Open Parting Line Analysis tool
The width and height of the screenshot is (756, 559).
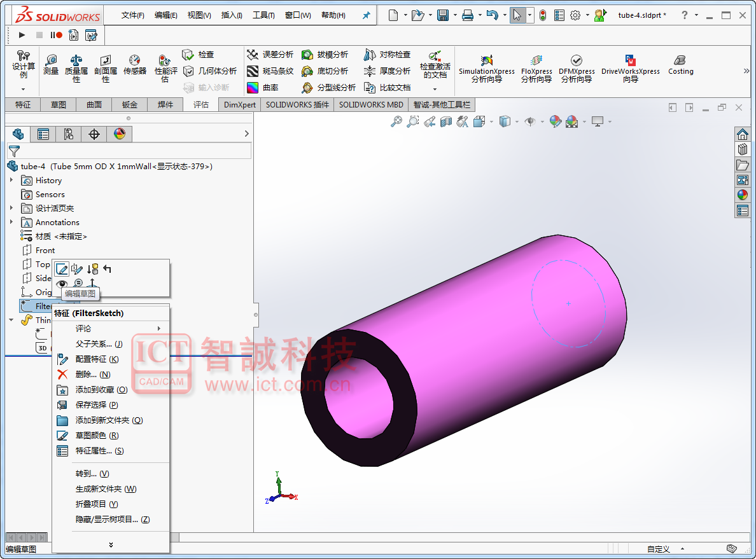pyautogui.click(x=328, y=87)
